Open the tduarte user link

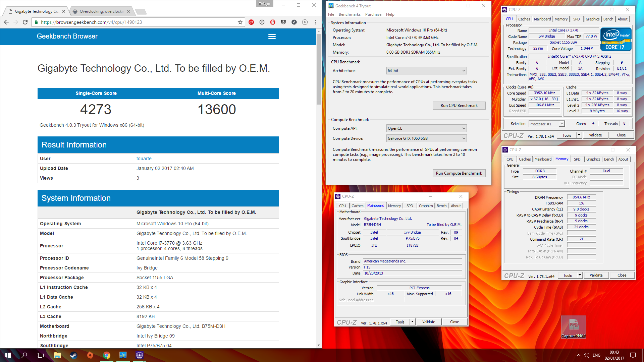pyautogui.click(x=144, y=159)
